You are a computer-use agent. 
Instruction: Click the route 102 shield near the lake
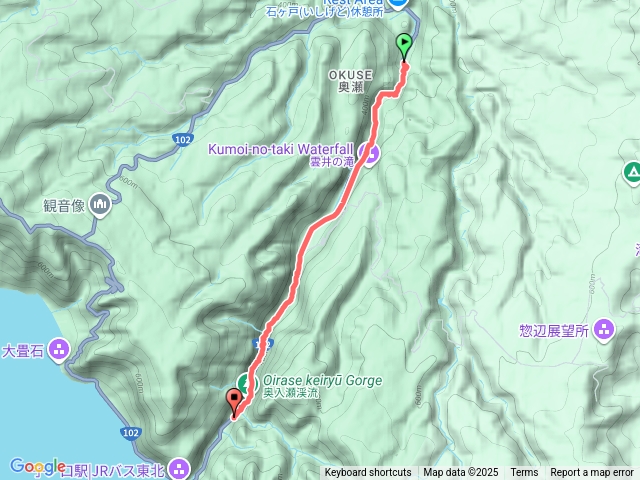coord(131,433)
